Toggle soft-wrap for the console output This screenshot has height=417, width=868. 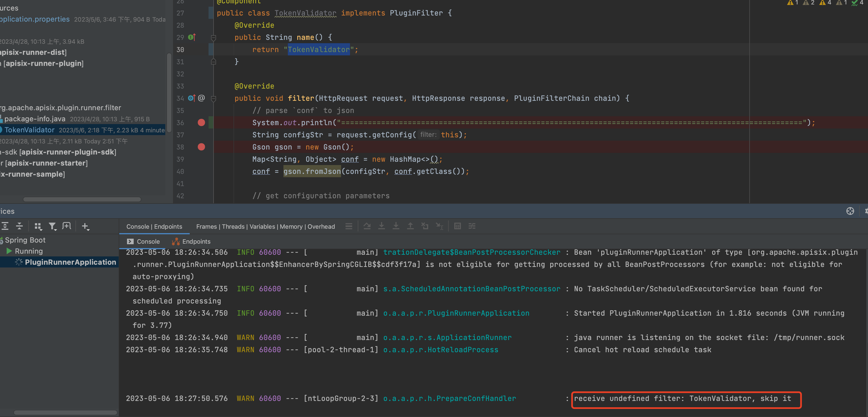pos(472,226)
